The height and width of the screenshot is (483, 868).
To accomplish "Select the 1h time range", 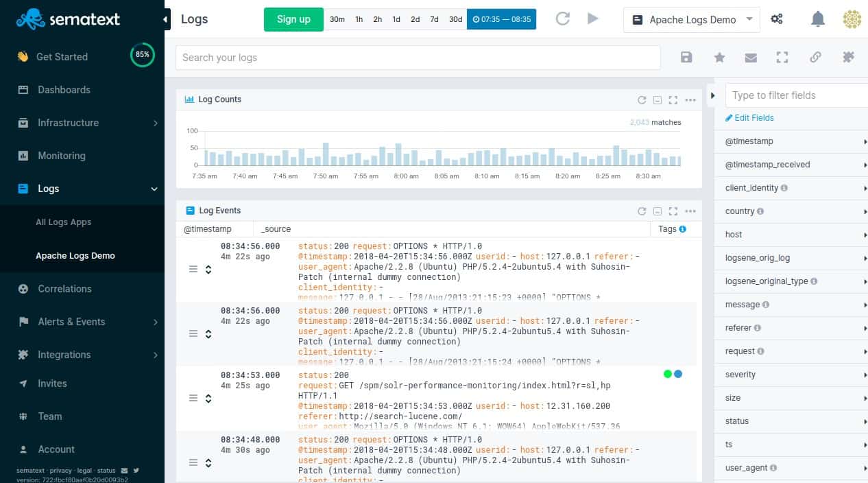I will point(359,19).
